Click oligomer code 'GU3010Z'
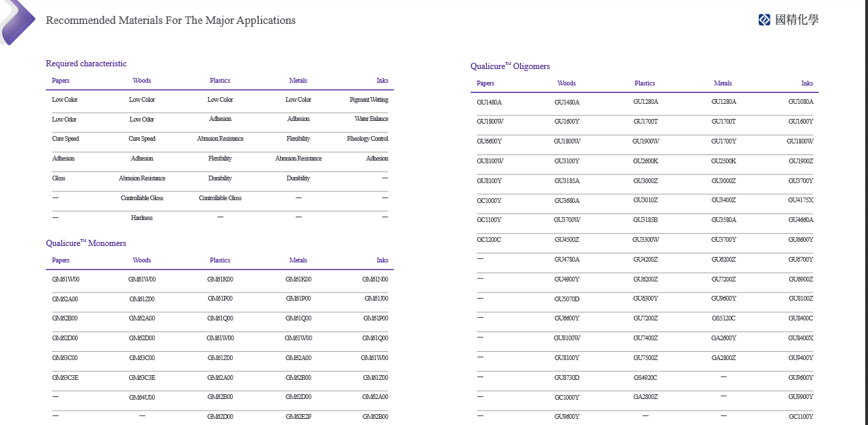The image size is (868, 425). pos(645,201)
